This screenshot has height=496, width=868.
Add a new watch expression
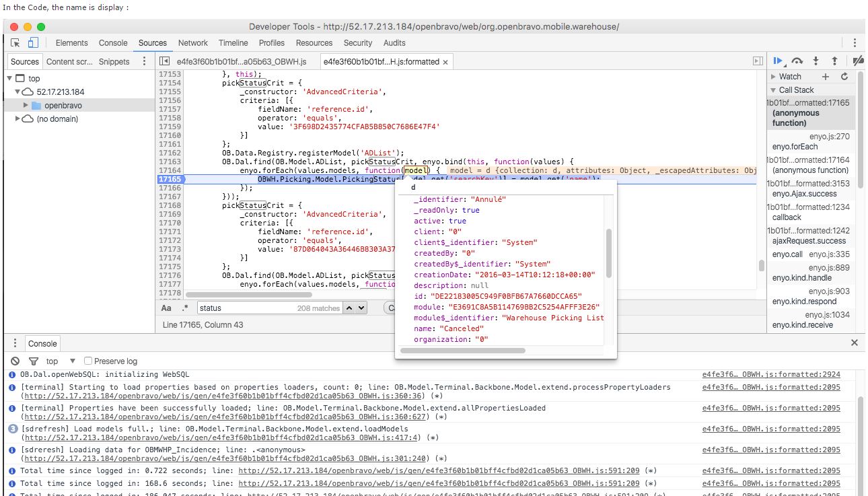point(826,77)
